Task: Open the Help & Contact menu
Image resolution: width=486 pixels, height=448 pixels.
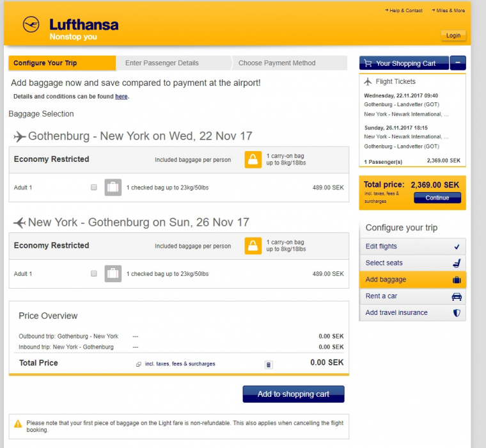Action: (x=405, y=11)
